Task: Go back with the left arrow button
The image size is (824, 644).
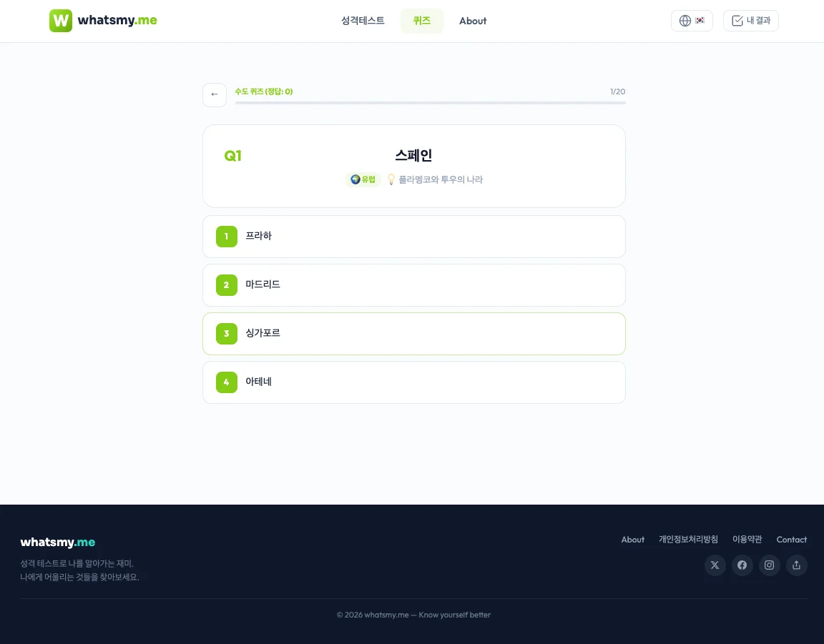Action: tap(215, 94)
